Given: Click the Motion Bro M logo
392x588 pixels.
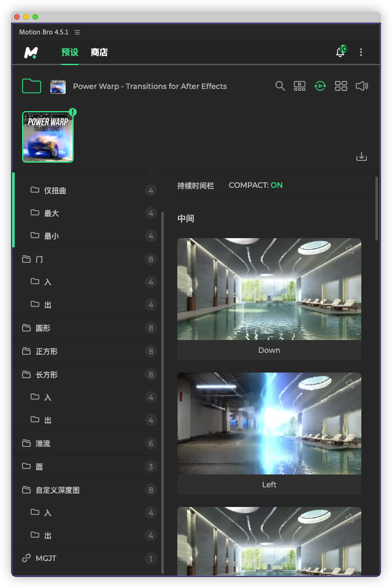Looking at the screenshot, I should (x=31, y=53).
